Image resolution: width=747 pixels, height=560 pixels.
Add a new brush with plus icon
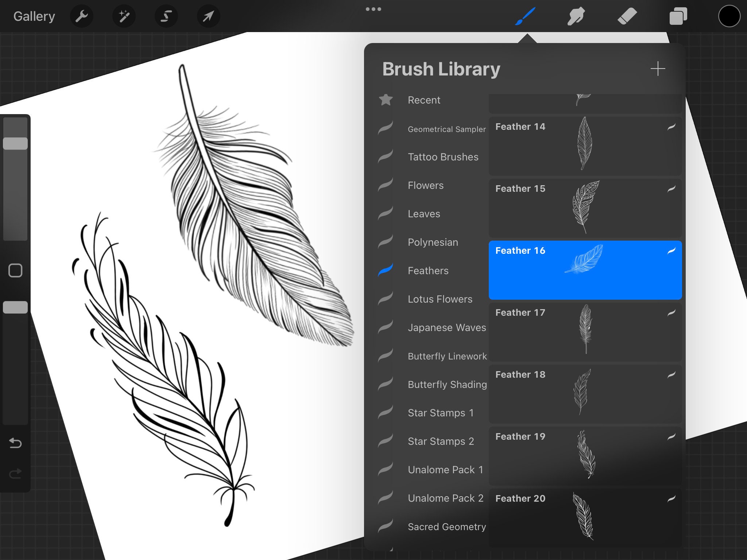tap(658, 69)
